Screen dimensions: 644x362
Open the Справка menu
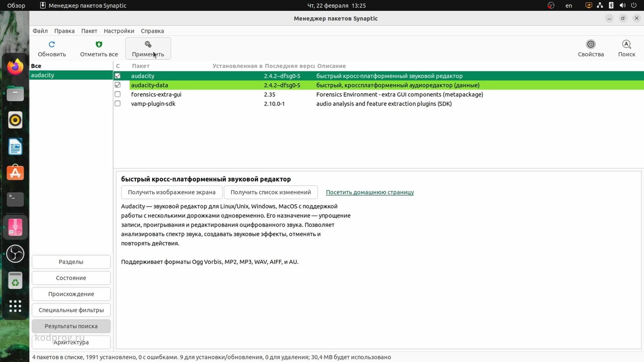click(152, 31)
